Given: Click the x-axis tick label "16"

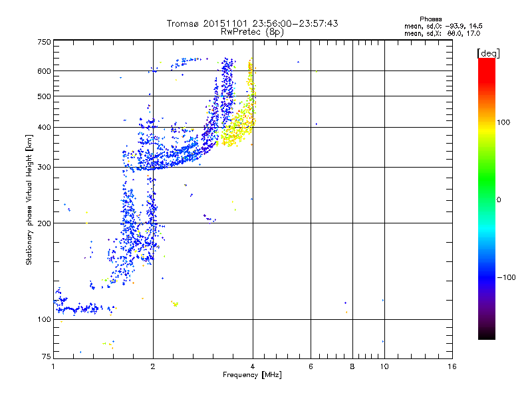Looking at the screenshot, I should [452, 366].
